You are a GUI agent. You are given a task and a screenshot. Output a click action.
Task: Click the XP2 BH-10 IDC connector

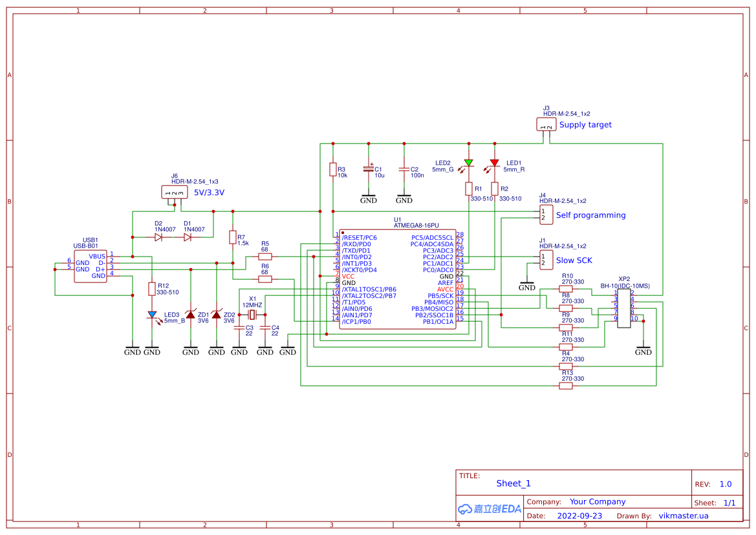[x=623, y=308]
